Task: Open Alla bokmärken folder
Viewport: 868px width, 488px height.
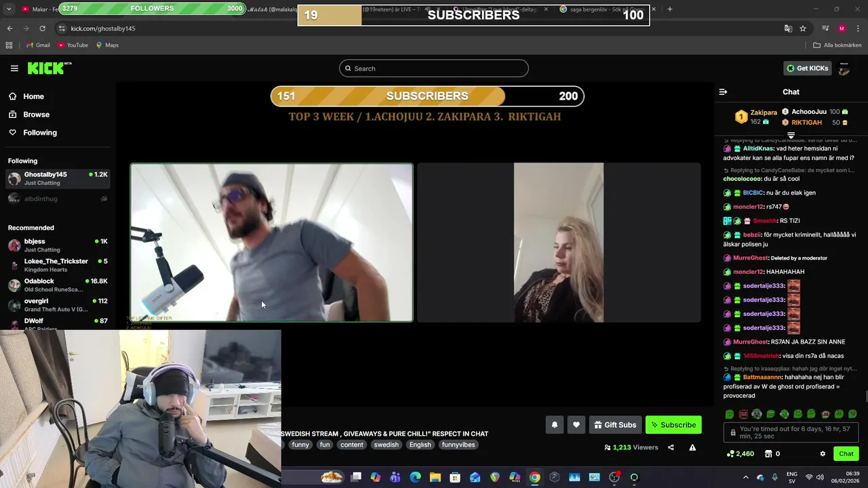Action: pos(837,45)
